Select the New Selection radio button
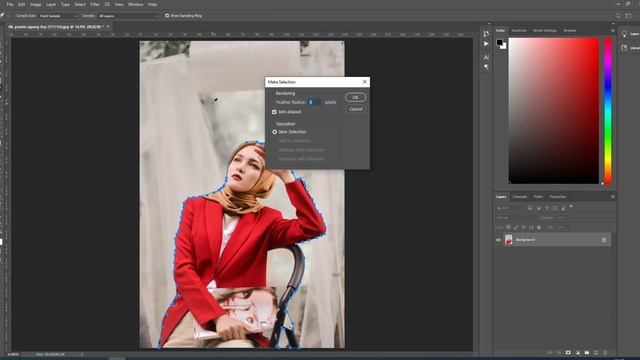 pos(275,132)
